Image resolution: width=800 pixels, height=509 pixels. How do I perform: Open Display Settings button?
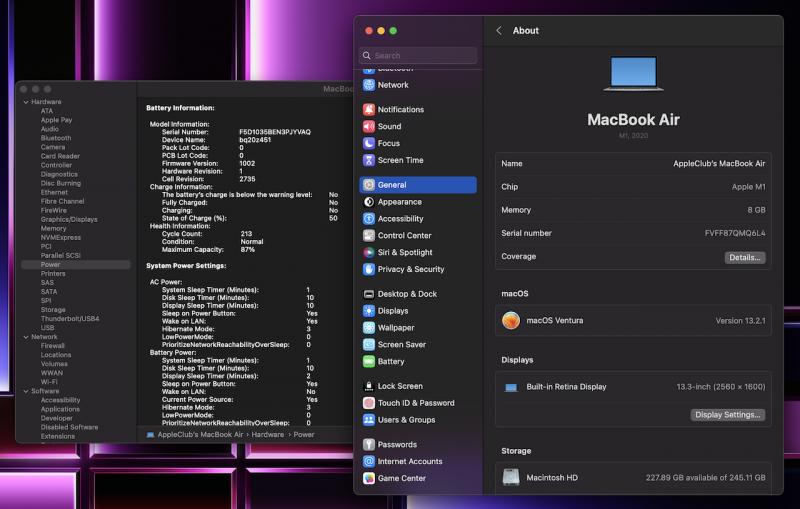coord(728,415)
